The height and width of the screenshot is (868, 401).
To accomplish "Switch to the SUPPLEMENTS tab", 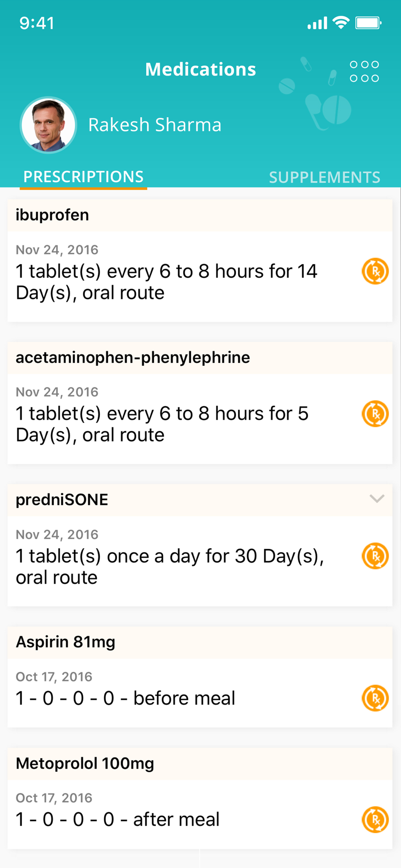I will coord(325,177).
